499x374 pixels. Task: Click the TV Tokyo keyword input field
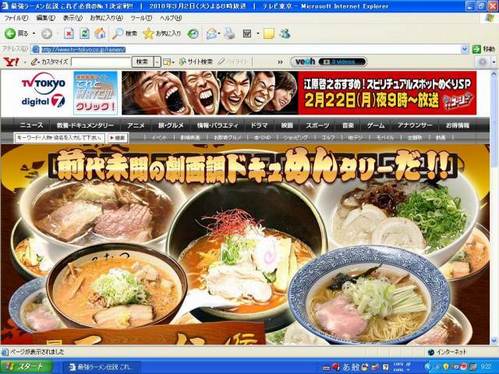pyautogui.click(x=60, y=137)
